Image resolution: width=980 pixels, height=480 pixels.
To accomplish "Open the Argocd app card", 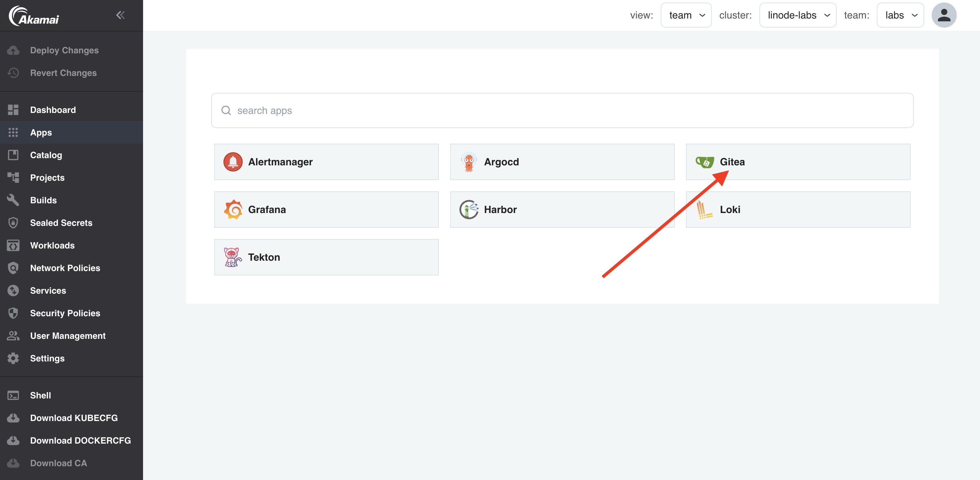I will (562, 162).
